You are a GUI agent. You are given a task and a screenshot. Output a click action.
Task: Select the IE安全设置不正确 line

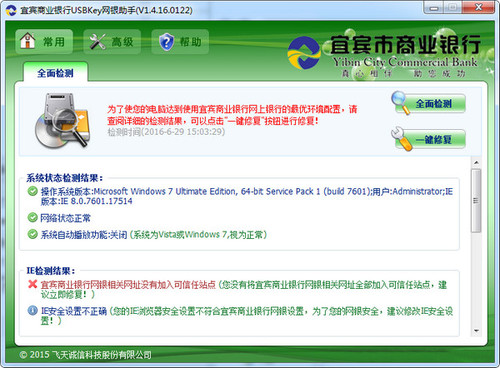(x=246, y=316)
